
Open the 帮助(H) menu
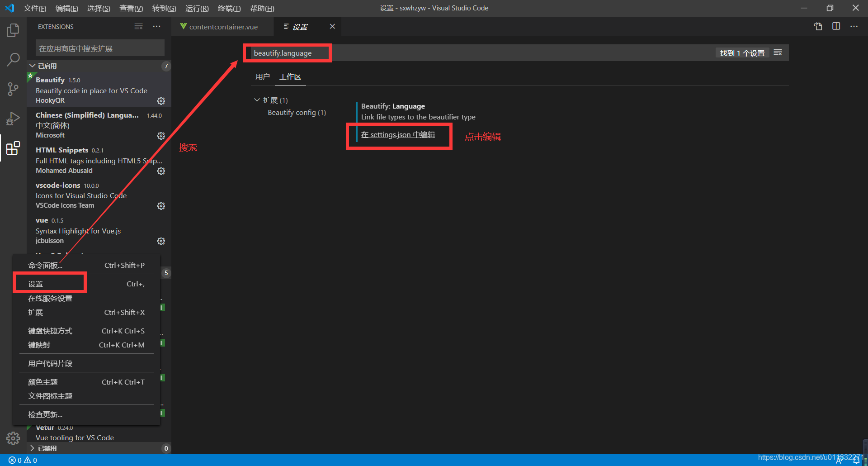pos(262,8)
